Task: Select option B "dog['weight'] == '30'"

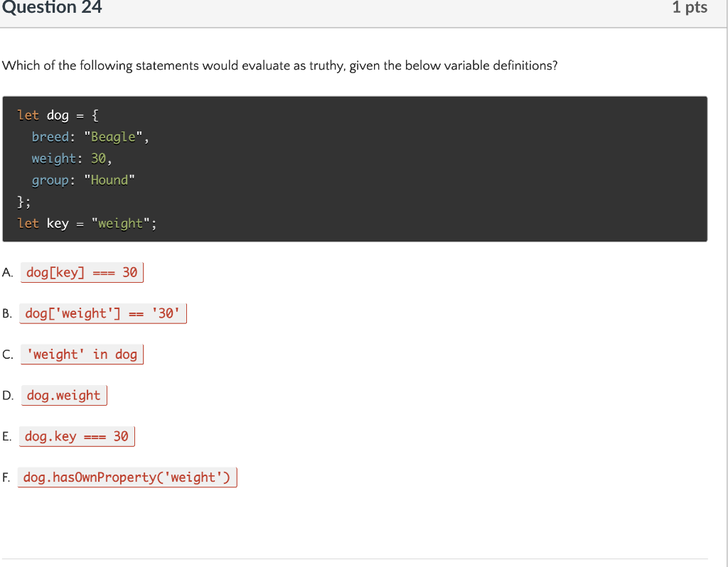Action: click(x=102, y=313)
